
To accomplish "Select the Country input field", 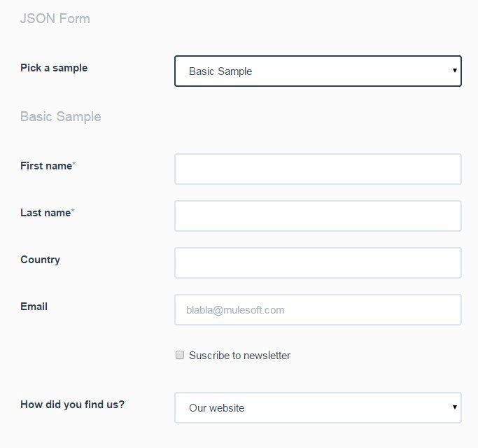I will point(318,263).
